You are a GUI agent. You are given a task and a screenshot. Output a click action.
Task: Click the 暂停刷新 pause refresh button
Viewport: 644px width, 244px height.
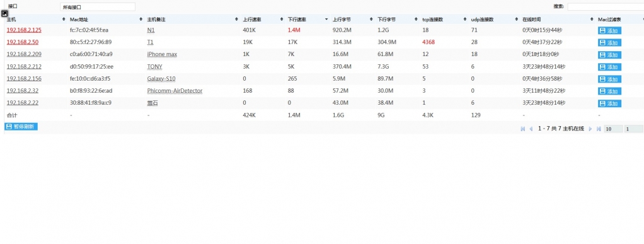21,127
